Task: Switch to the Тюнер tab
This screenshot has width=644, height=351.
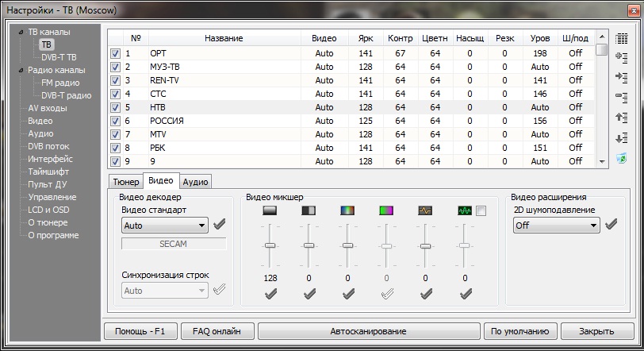Action: pos(124,182)
